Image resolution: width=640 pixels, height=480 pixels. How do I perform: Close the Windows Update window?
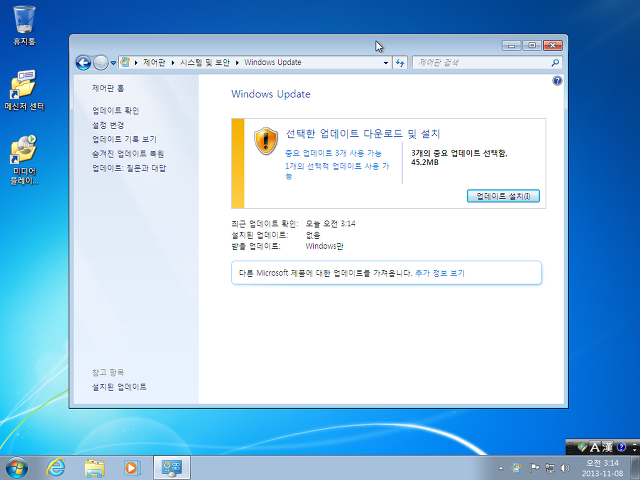[553, 46]
